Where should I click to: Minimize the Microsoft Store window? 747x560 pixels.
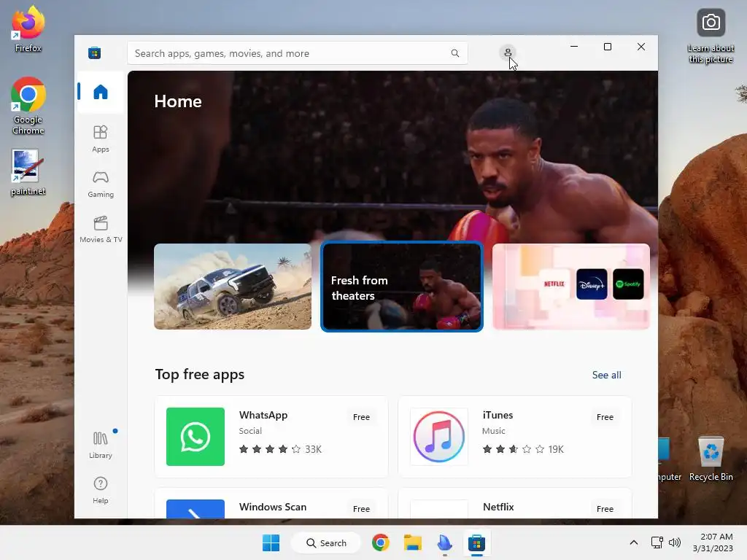click(x=574, y=47)
